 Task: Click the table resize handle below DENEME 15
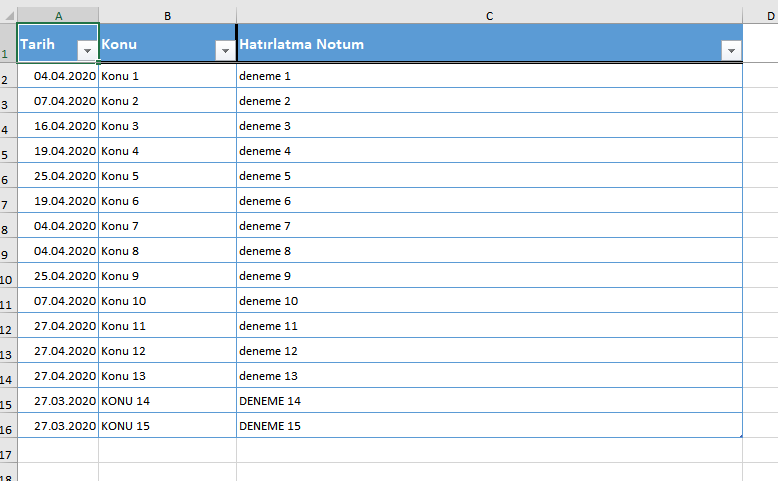(x=740, y=435)
